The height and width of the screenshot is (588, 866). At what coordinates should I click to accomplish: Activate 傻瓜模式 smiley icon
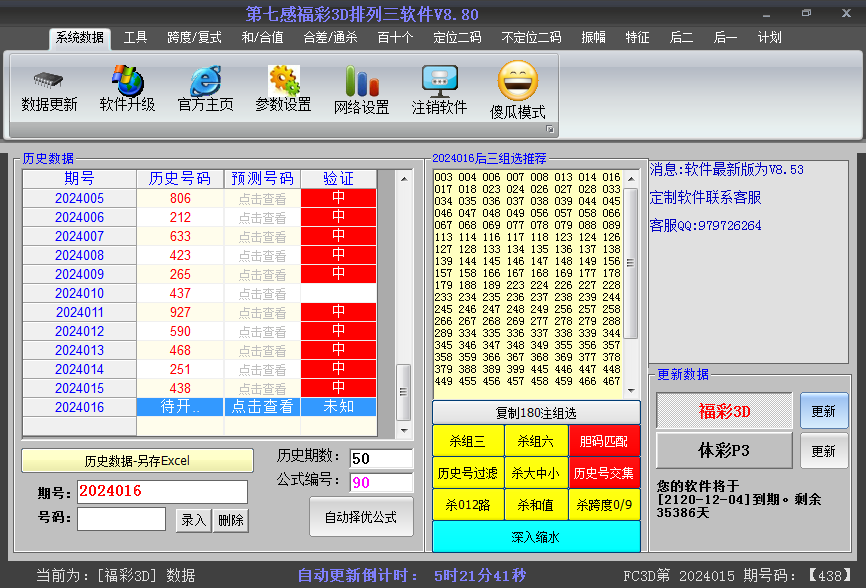pyautogui.click(x=518, y=81)
